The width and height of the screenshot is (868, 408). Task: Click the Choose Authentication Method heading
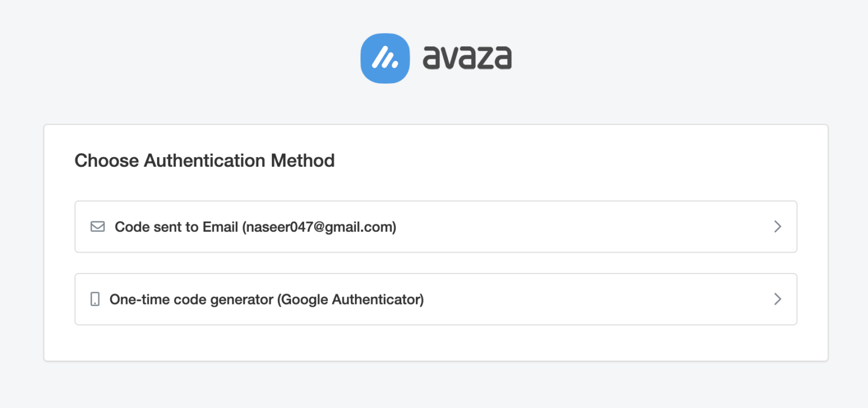tap(205, 160)
